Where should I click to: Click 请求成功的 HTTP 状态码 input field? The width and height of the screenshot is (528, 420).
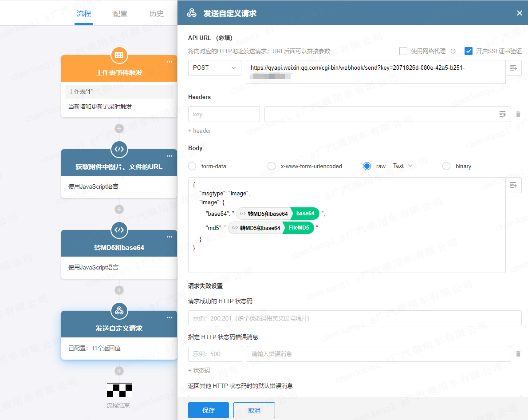click(x=355, y=318)
